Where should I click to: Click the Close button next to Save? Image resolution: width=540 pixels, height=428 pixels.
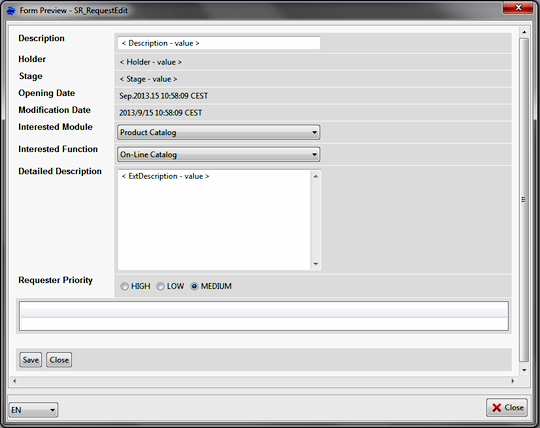(x=59, y=360)
